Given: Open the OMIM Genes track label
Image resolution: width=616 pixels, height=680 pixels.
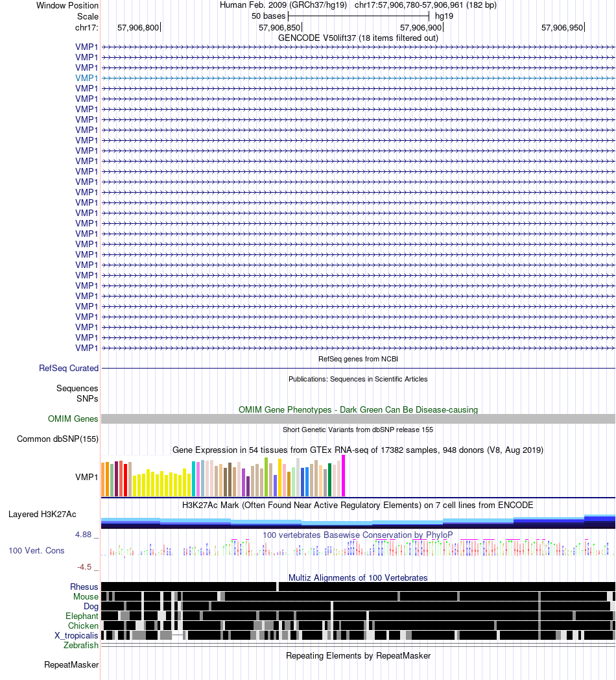Looking at the screenshot, I should point(73,419).
